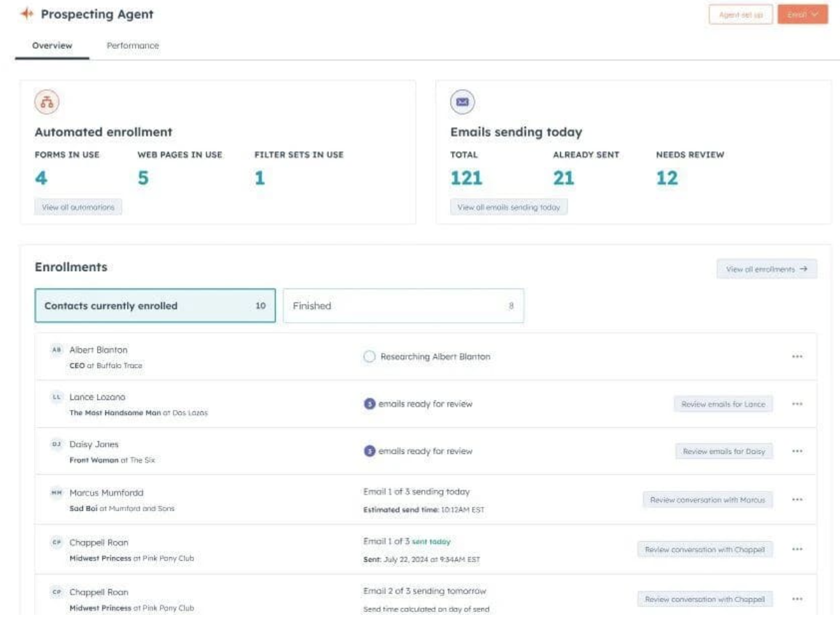The height and width of the screenshot is (633, 840).
Task: Open the three-dot menu for Daisy Jones
Action: click(797, 451)
